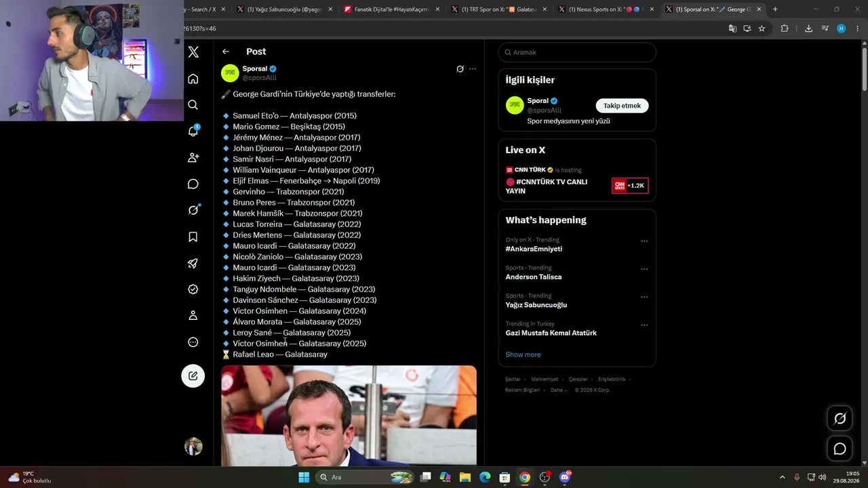868x488 pixels.
Task: Open the Chrome three-dot menu
Action: tap(858, 28)
